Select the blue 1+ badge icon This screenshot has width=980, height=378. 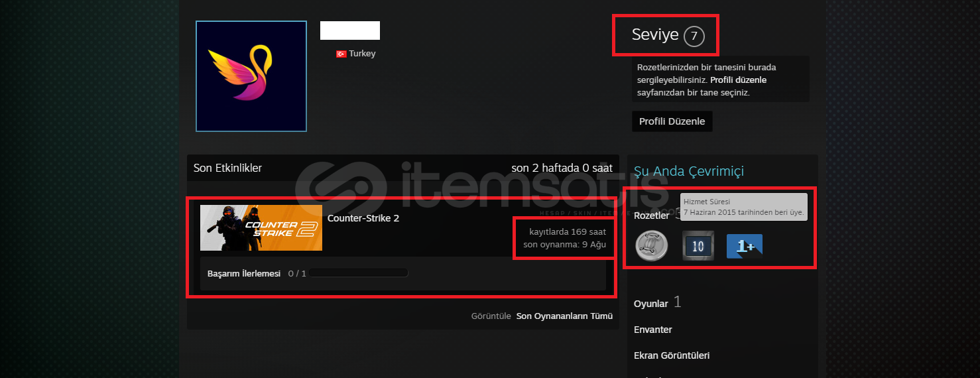click(745, 246)
